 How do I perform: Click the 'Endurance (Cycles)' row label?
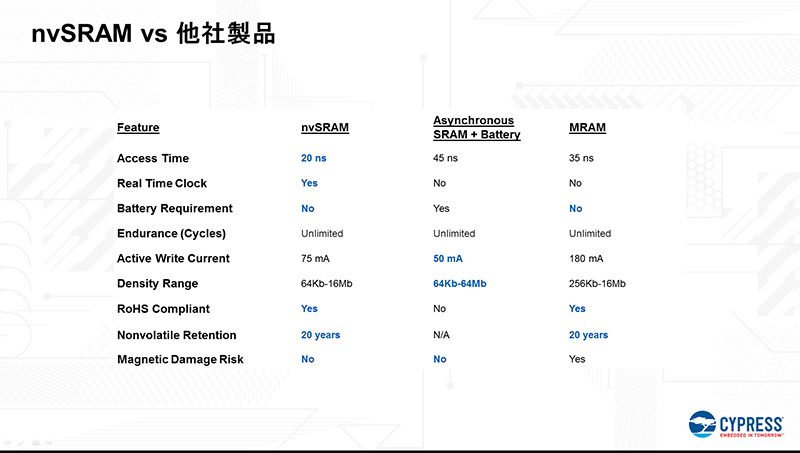point(171,233)
